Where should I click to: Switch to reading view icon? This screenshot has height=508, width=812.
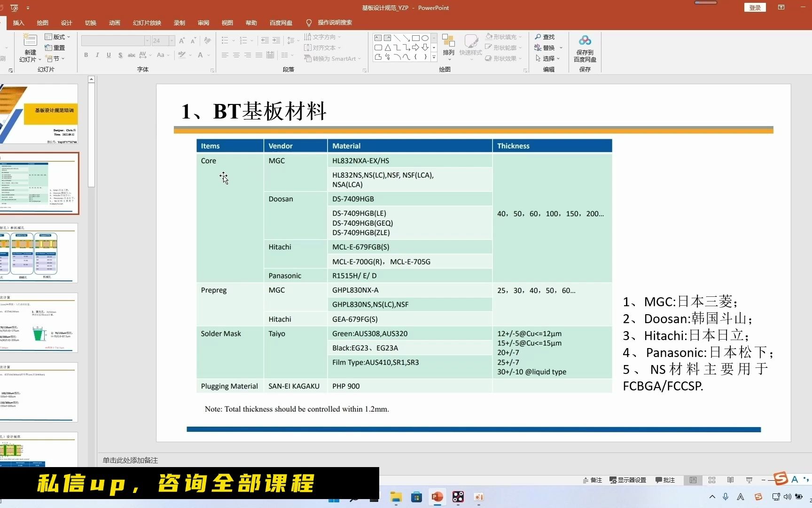tap(730, 480)
